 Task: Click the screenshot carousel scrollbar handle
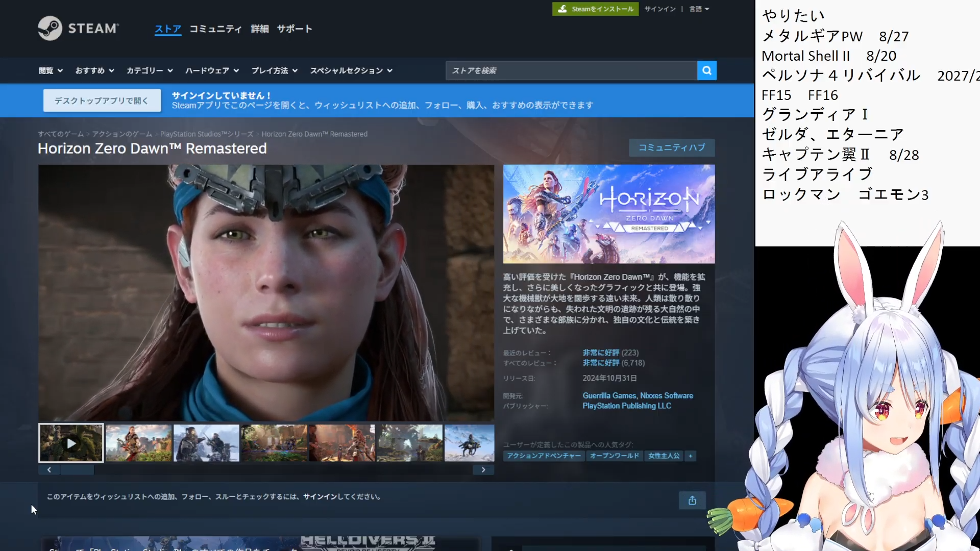click(77, 470)
